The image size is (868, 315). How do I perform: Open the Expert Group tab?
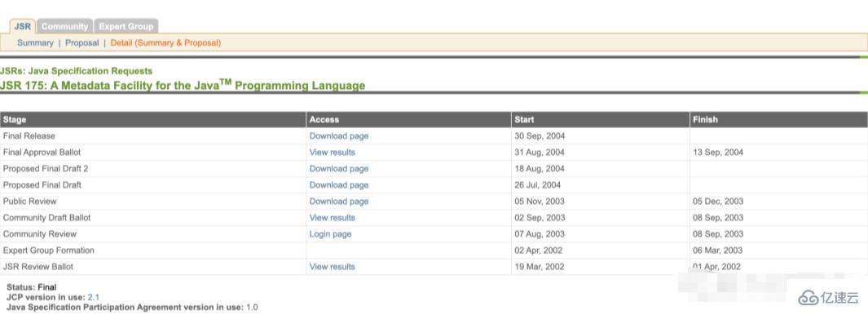[126, 26]
